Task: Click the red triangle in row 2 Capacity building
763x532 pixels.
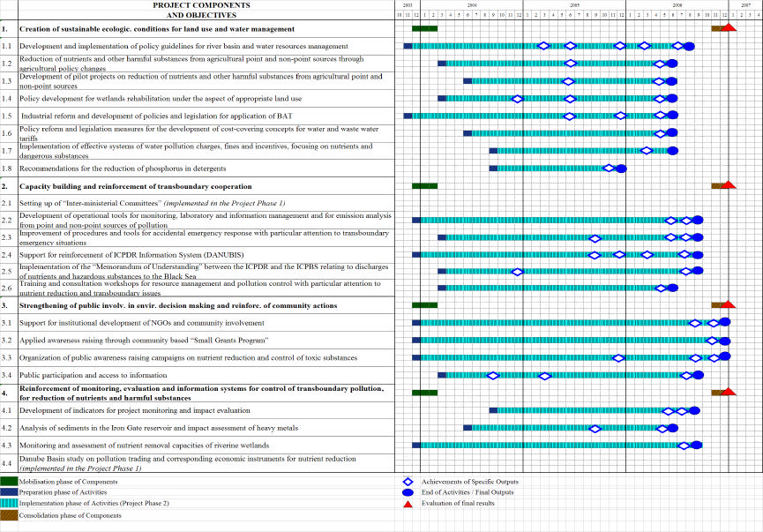Action: pyautogui.click(x=729, y=185)
